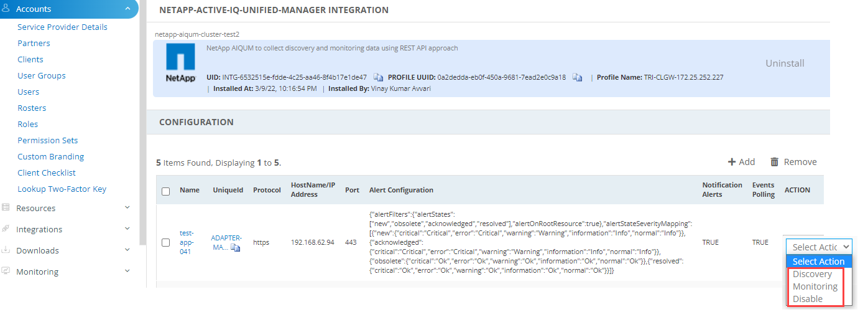The width and height of the screenshot is (868, 312).
Task: Copy the ADAPTER-MA unique id icon
Action: pos(235,248)
